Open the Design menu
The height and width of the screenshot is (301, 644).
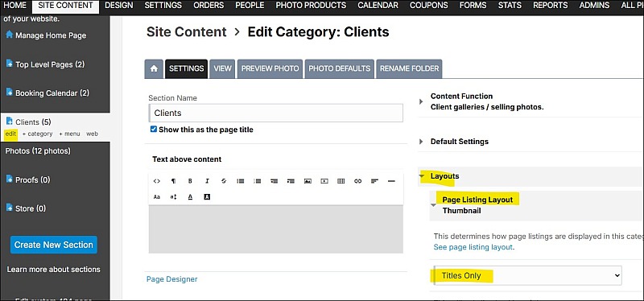(x=118, y=6)
